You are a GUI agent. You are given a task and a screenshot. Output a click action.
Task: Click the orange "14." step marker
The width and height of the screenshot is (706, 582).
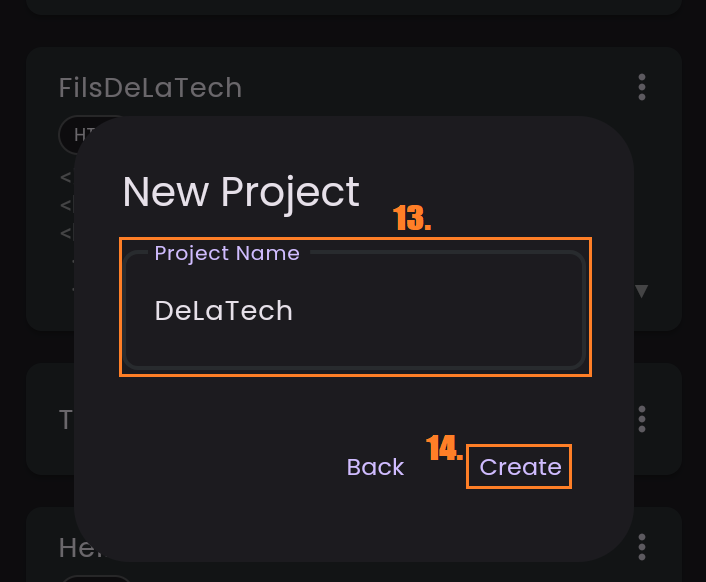pyautogui.click(x=444, y=448)
